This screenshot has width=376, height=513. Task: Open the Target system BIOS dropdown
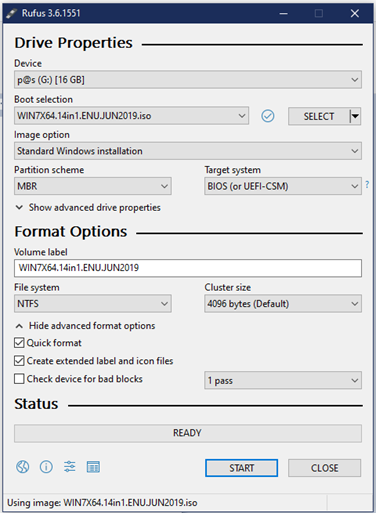pyautogui.click(x=283, y=186)
